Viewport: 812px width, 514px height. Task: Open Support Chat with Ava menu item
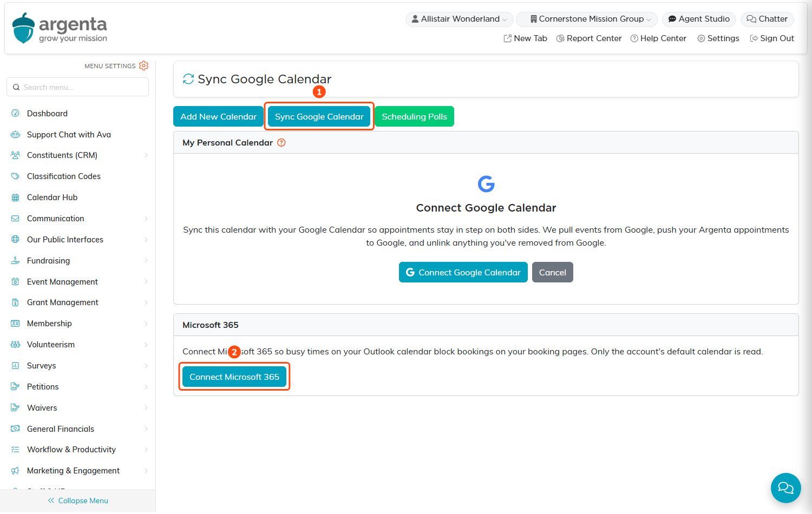pyautogui.click(x=69, y=135)
